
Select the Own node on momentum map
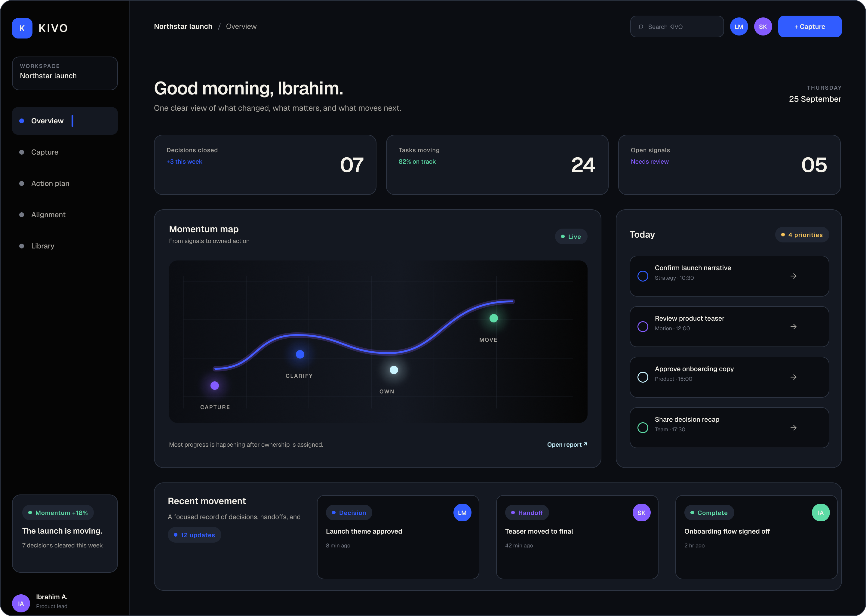click(x=394, y=370)
